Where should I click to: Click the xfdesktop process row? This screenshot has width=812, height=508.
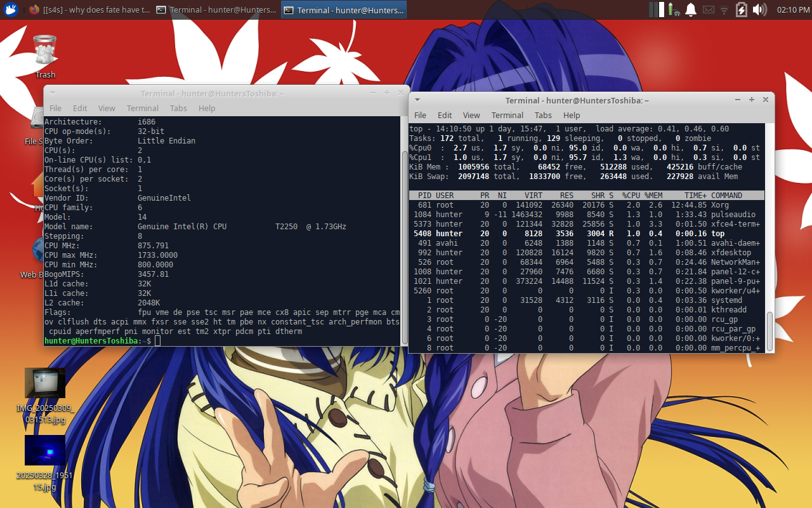pyautogui.click(x=587, y=253)
